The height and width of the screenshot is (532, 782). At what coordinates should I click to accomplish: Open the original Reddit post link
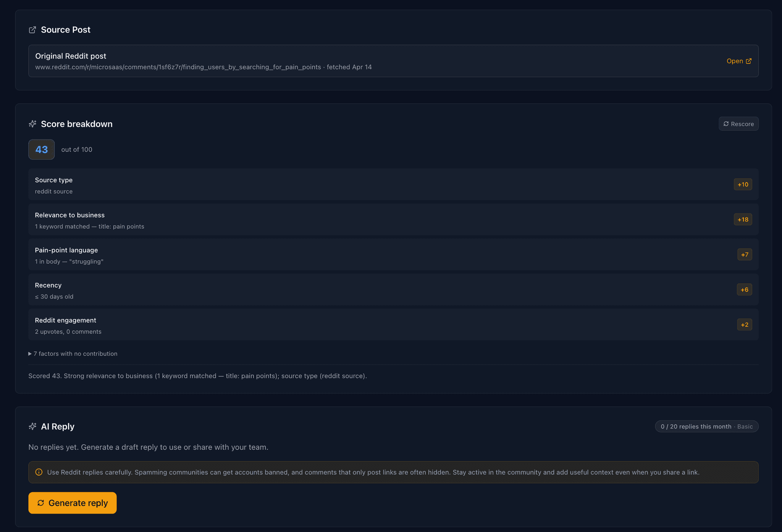click(x=739, y=61)
